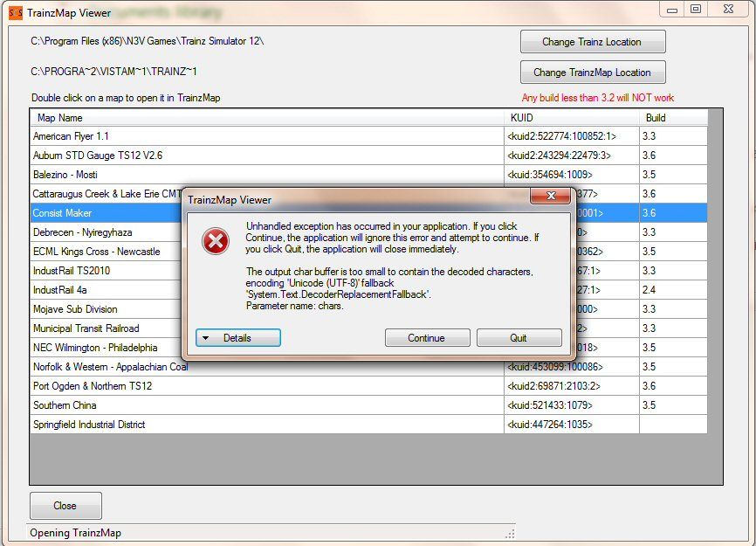Close the TrainzMap Viewer main window
This screenshot has width=756, height=546.
tap(729, 9)
